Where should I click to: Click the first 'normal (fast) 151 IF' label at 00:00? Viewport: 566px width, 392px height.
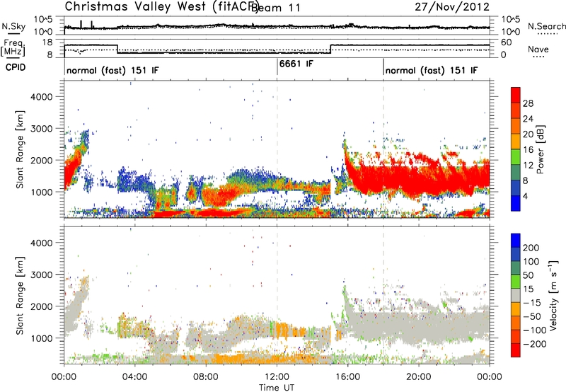tap(112, 70)
